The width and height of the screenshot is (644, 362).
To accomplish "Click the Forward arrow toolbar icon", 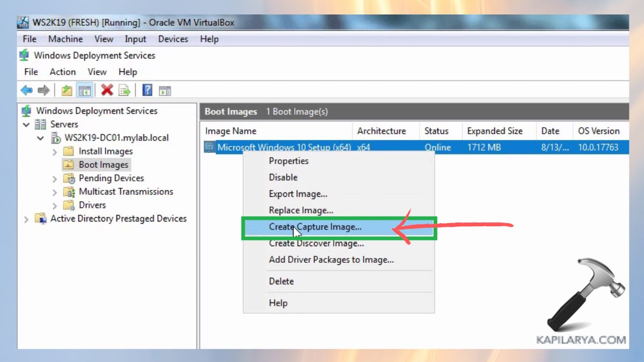I will (43, 90).
